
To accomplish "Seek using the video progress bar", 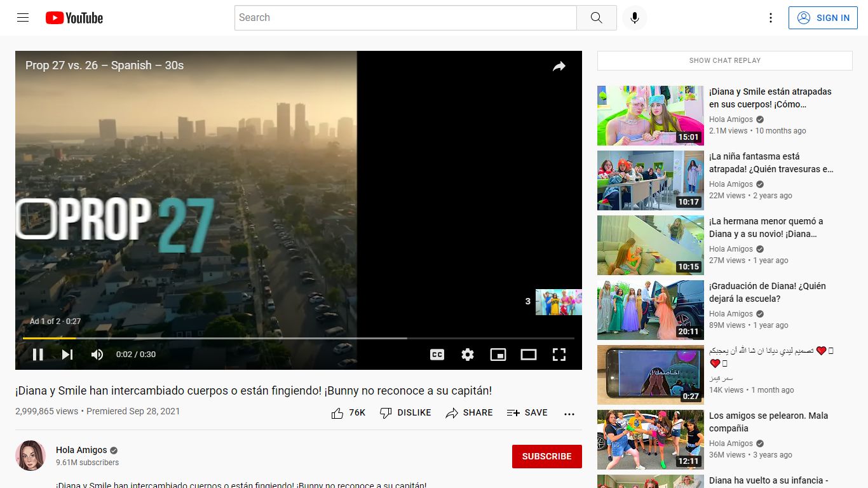I will (x=299, y=338).
